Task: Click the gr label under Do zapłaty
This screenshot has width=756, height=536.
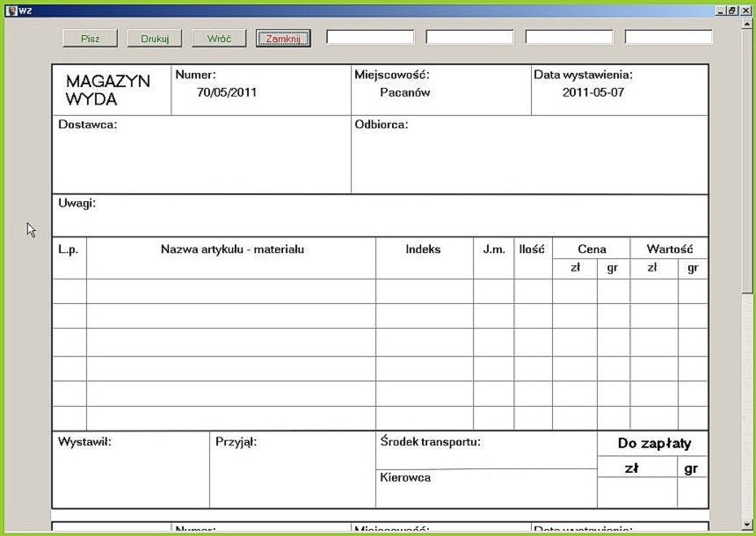Action: pos(691,469)
